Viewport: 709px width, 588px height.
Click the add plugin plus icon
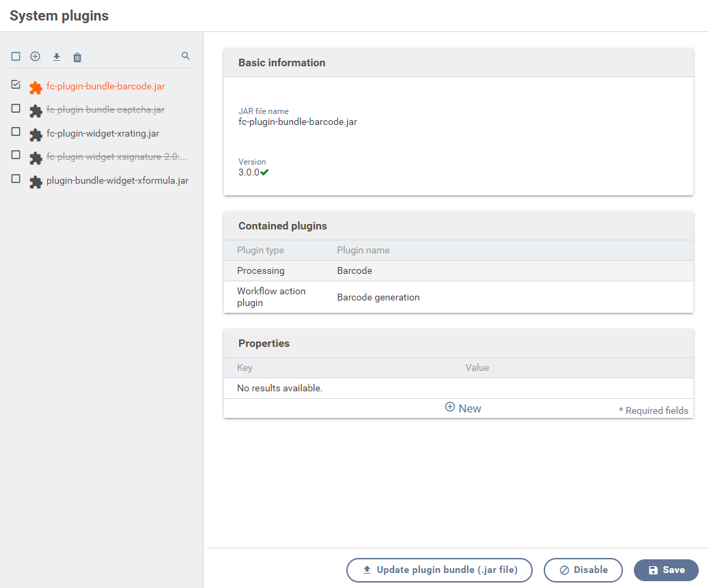pos(36,57)
